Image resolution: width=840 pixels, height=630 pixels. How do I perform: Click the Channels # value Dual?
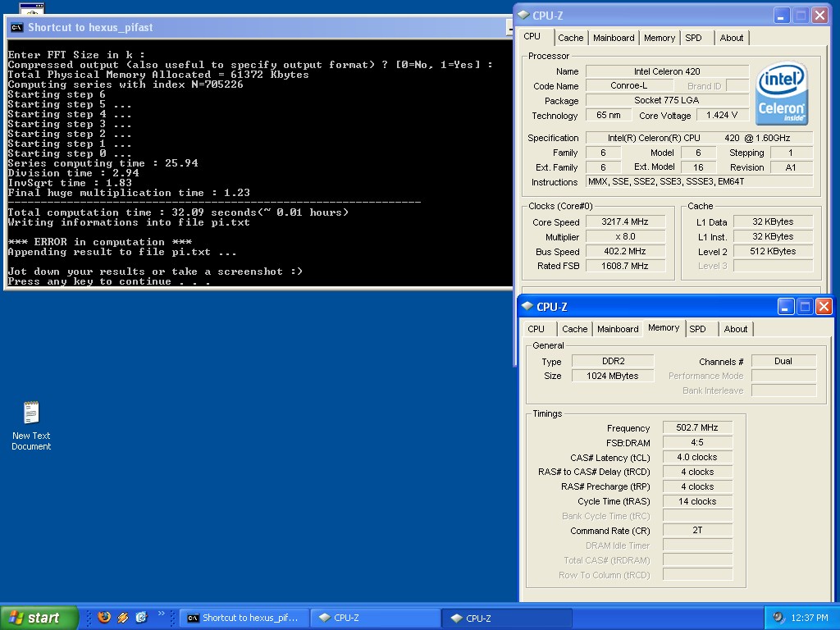[783, 361]
